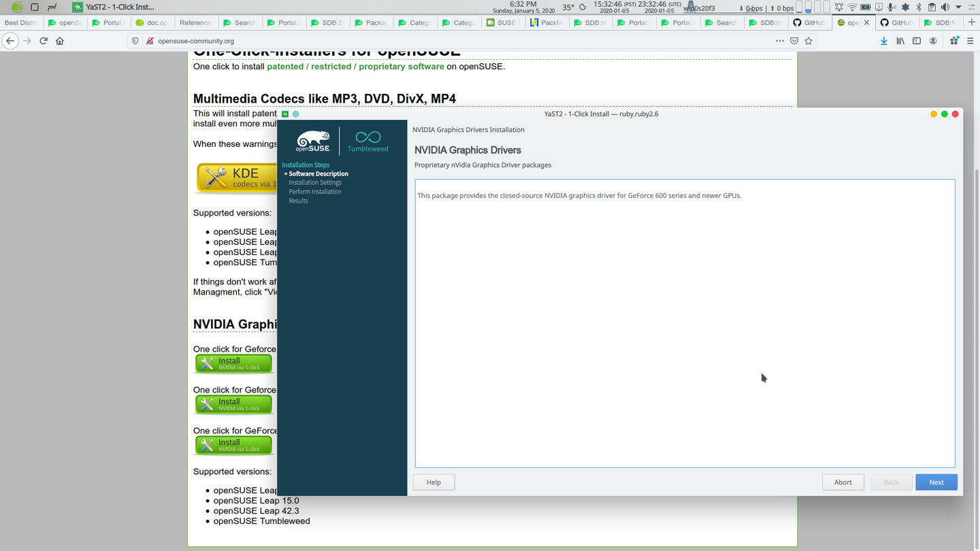
Task: Expand the hidden system tray icons arrow
Action: point(958,7)
